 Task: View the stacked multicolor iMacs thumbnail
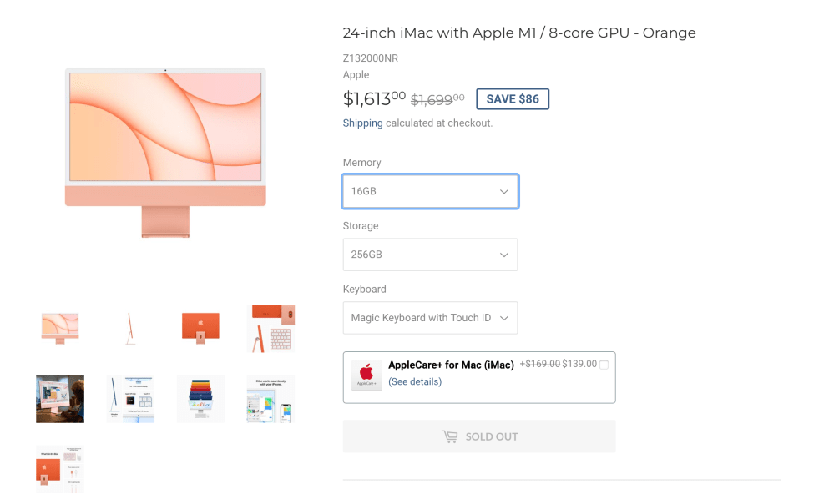(200, 398)
